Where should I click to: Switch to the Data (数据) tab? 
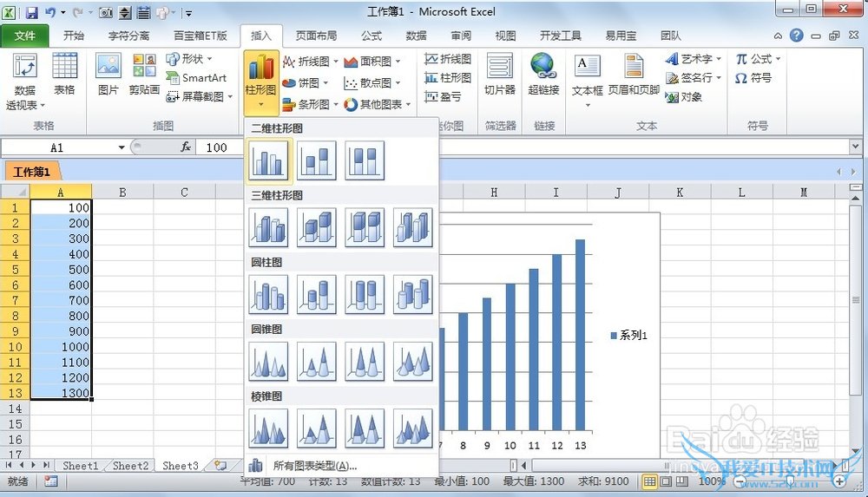point(416,36)
